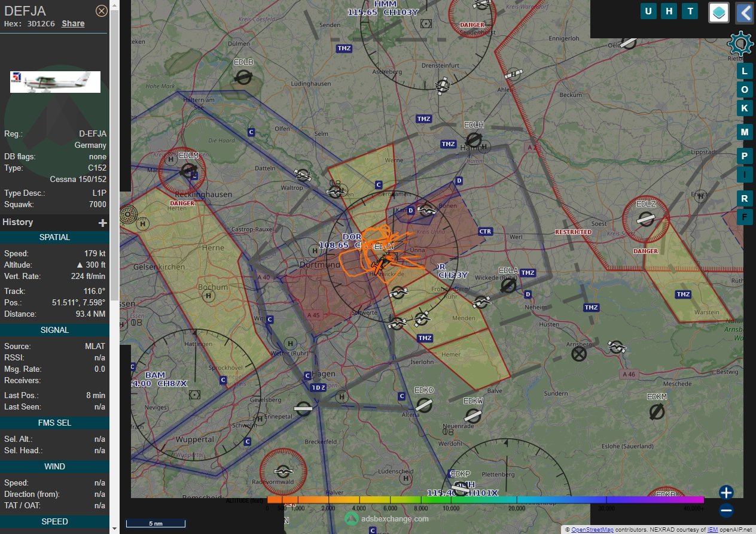Viewport: 756px width, 534px height.
Task: Click the M button on right sidebar
Action: 744,132
